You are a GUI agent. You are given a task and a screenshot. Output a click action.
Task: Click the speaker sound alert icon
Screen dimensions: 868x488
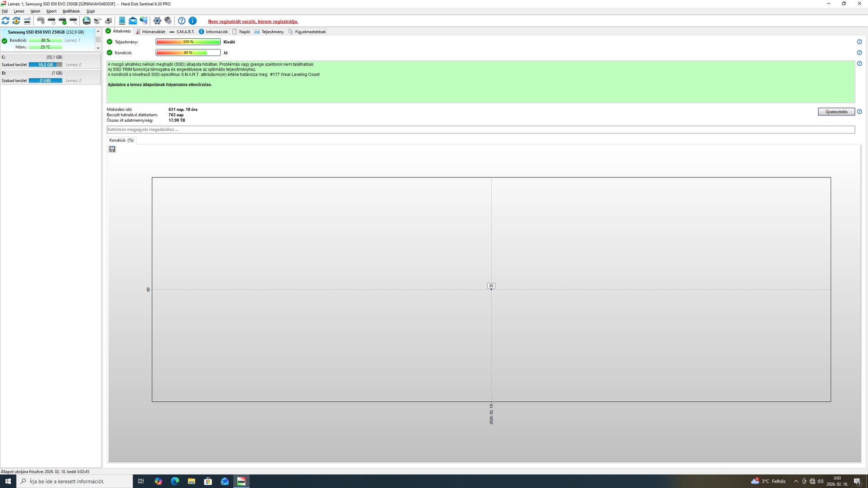click(x=168, y=21)
